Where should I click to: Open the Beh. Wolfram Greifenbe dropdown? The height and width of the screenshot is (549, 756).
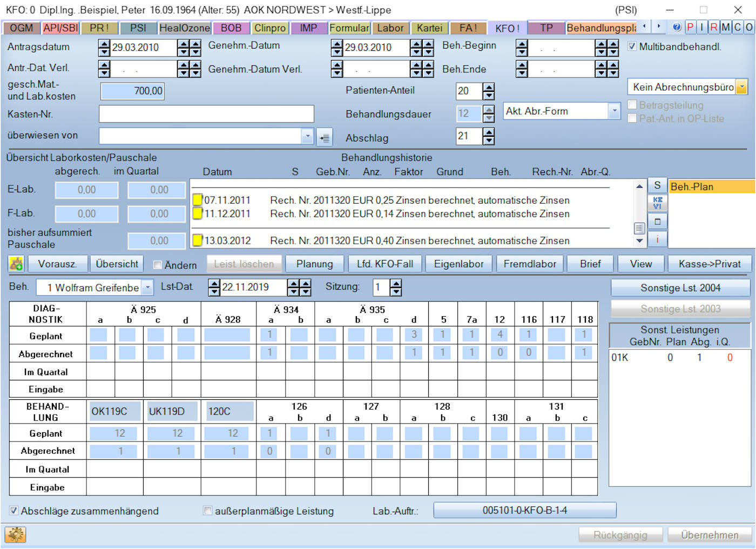[147, 287]
